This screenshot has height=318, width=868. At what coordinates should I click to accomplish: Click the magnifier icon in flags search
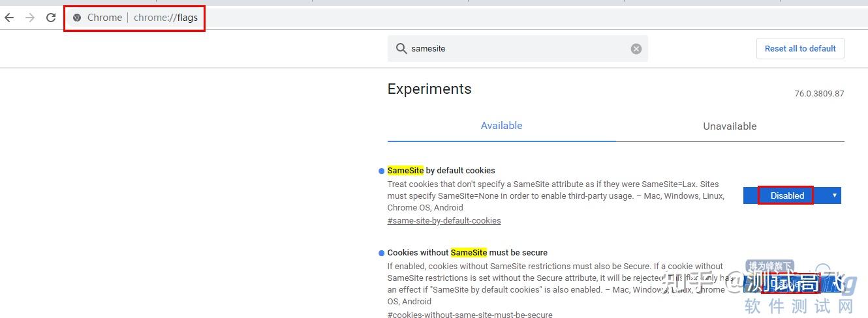[x=401, y=49]
